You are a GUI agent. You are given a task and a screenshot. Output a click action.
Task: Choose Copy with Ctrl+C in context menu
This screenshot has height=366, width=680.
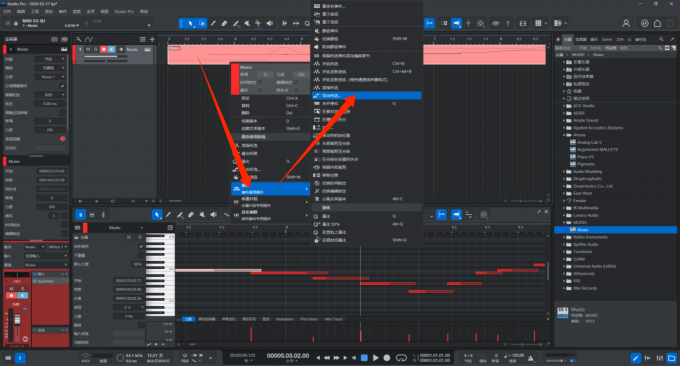pos(270,105)
